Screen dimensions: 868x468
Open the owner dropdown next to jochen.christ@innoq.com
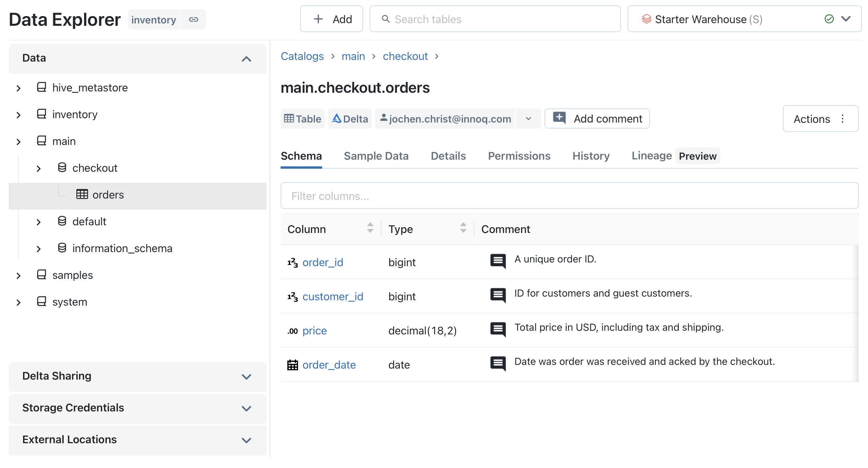click(528, 118)
